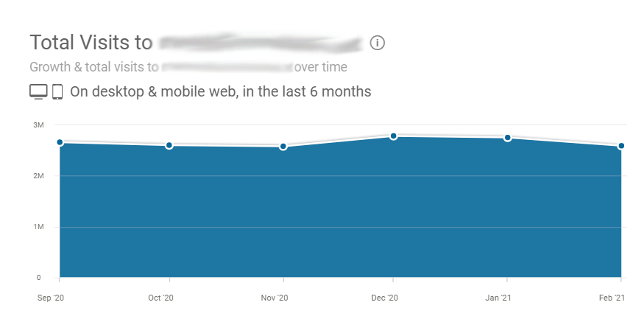This screenshot has height=333, width=644.
Task: Select the Dec '20 data point
Action: pyautogui.click(x=394, y=136)
